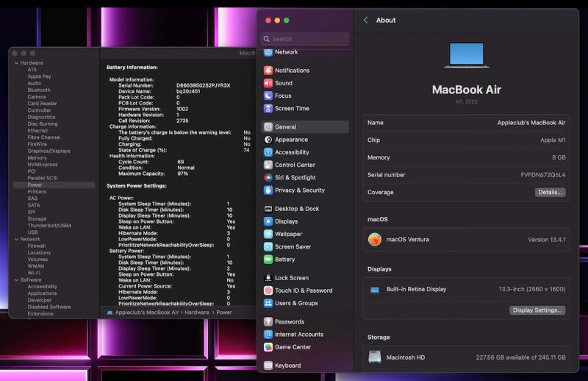Screen dimensions: 588x381
Task: Select Apple Pay in Hardware list
Action: coord(39,76)
